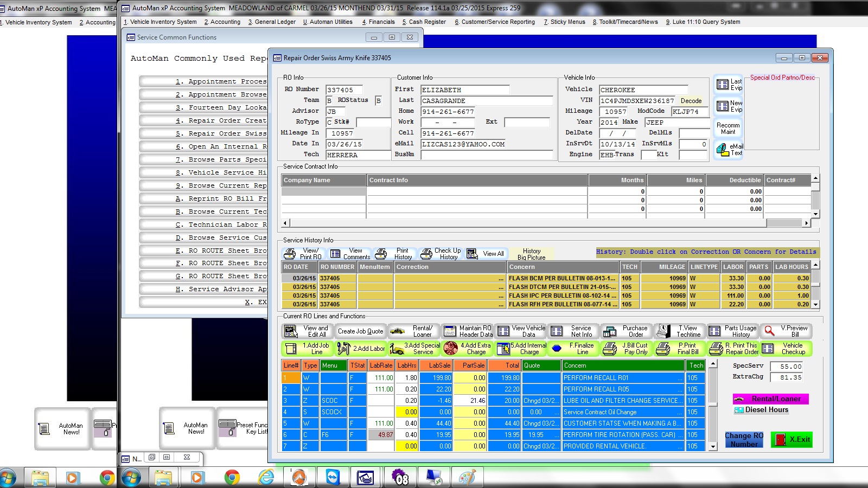Open Check Up History
Screen dimensions: 868x488
[x=442, y=254]
